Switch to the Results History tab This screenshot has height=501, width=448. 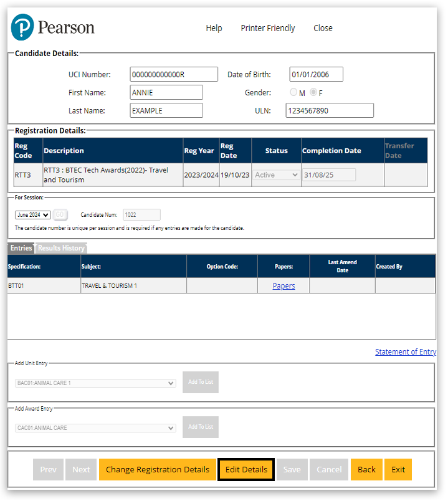(x=61, y=248)
